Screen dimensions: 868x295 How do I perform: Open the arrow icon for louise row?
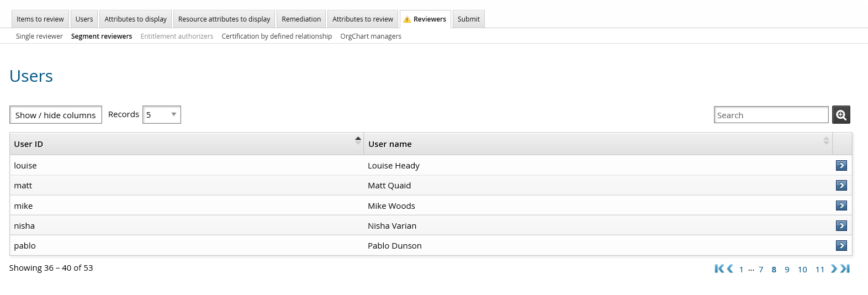coord(841,166)
